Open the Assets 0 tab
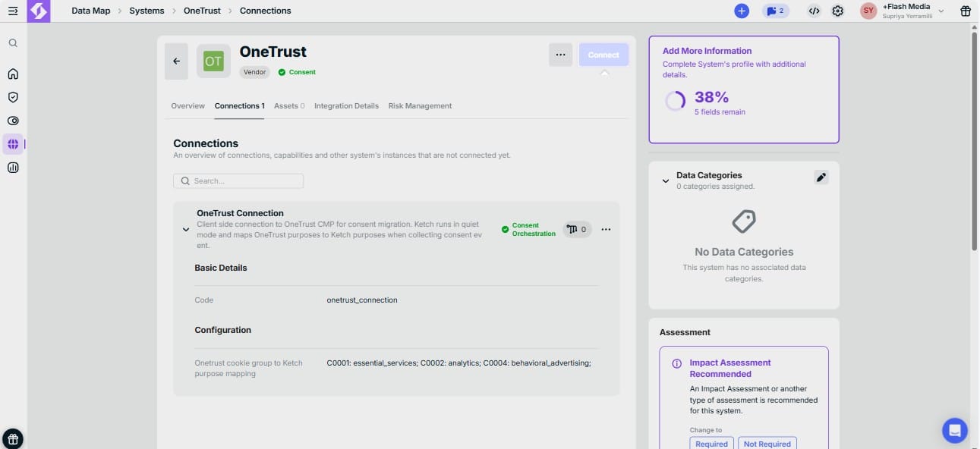 click(x=289, y=106)
